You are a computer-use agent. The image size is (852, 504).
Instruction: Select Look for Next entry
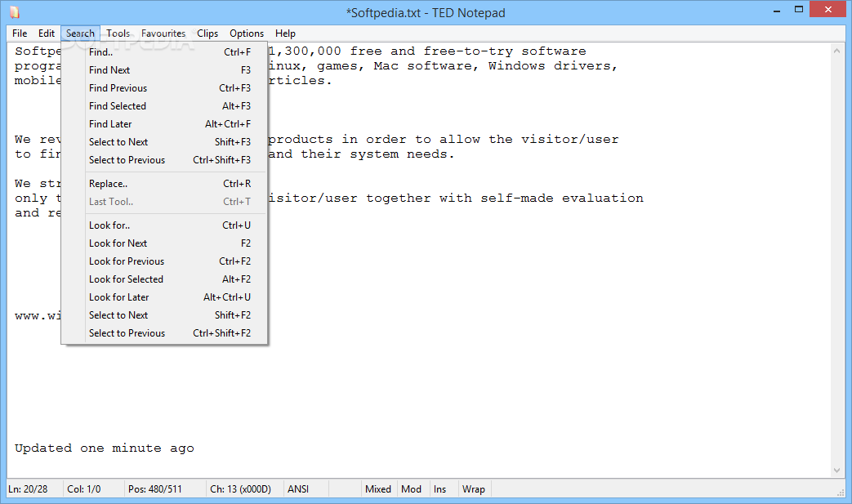pos(165,243)
